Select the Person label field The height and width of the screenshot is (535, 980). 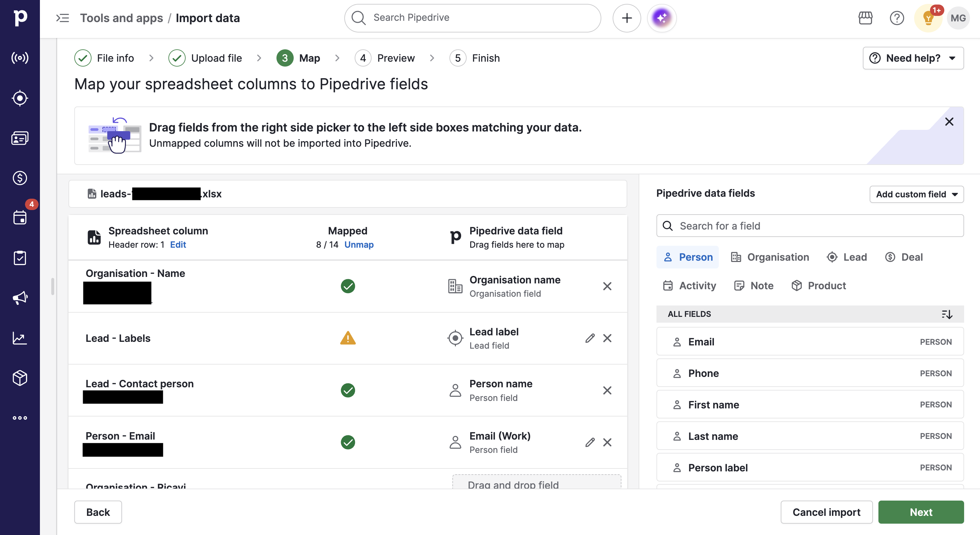pyautogui.click(x=810, y=468)
